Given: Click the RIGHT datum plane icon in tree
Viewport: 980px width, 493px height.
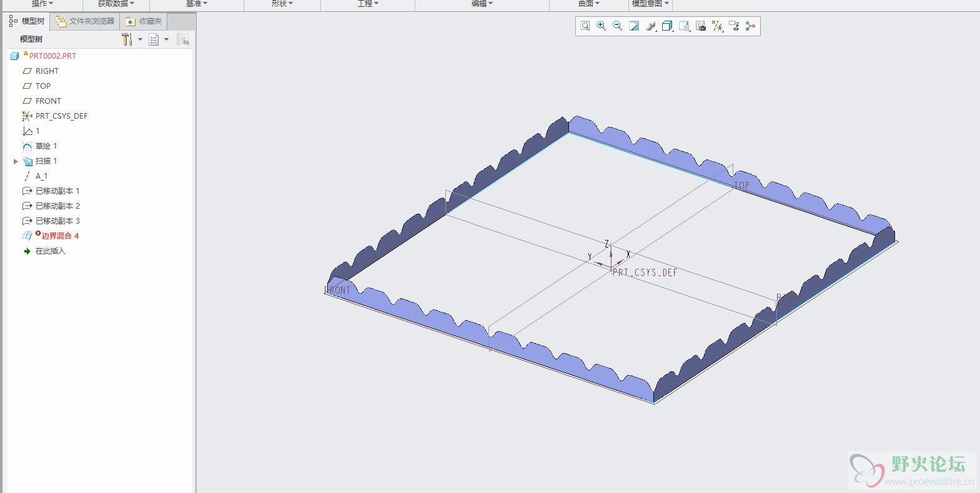Looking at the screenshot, I should tap(27, 71).
